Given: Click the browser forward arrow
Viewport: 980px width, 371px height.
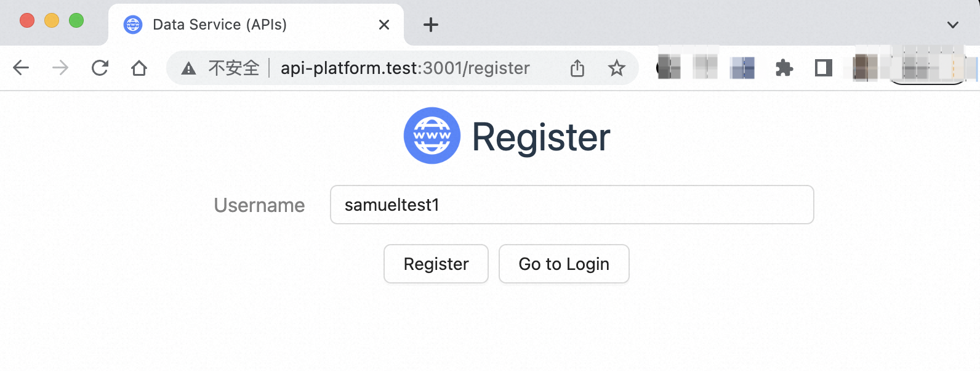Looking at the screenshot, I should [x=60, y=68].
